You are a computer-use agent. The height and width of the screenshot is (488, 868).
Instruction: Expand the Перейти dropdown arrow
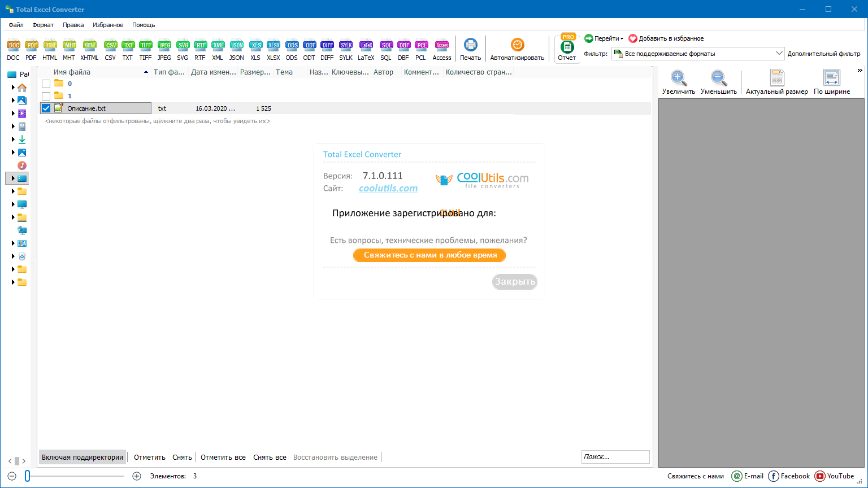(622, 39)
